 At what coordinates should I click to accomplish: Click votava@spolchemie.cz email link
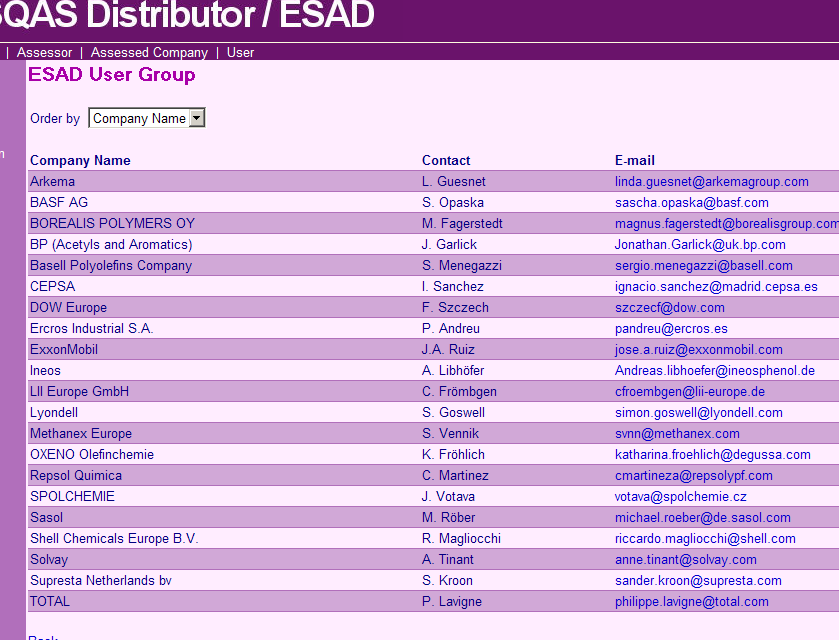(681, 496)
